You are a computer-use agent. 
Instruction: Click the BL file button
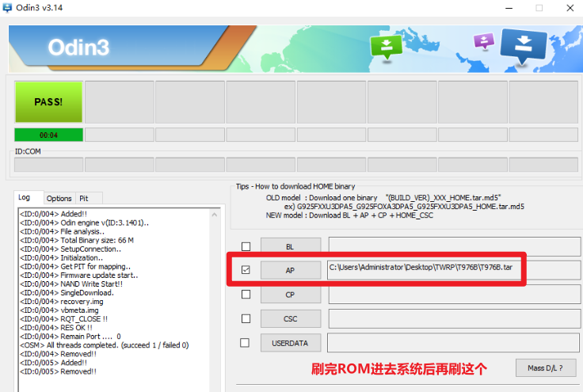291,247
